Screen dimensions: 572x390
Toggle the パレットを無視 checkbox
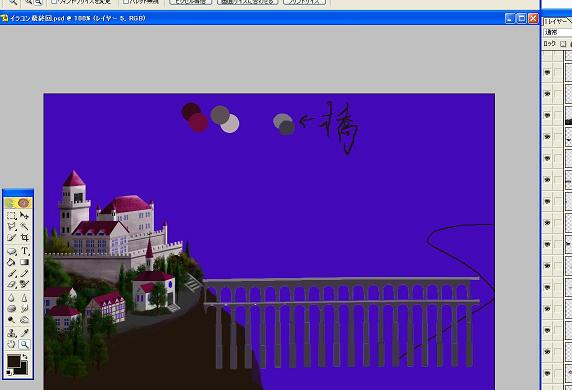tap(125, 1)
